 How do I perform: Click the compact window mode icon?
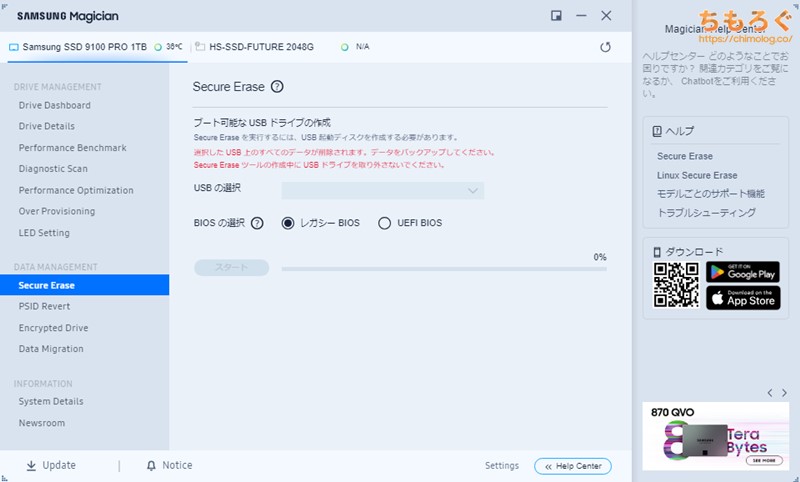pos(556,16)
